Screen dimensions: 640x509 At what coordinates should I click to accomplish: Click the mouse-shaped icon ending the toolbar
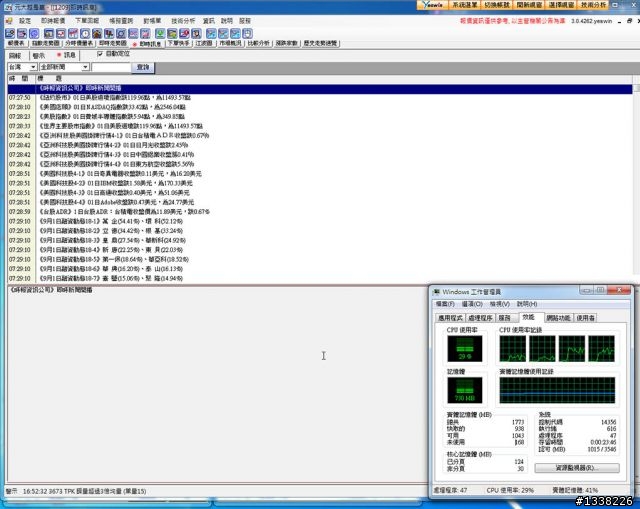(x=247, y=33)
